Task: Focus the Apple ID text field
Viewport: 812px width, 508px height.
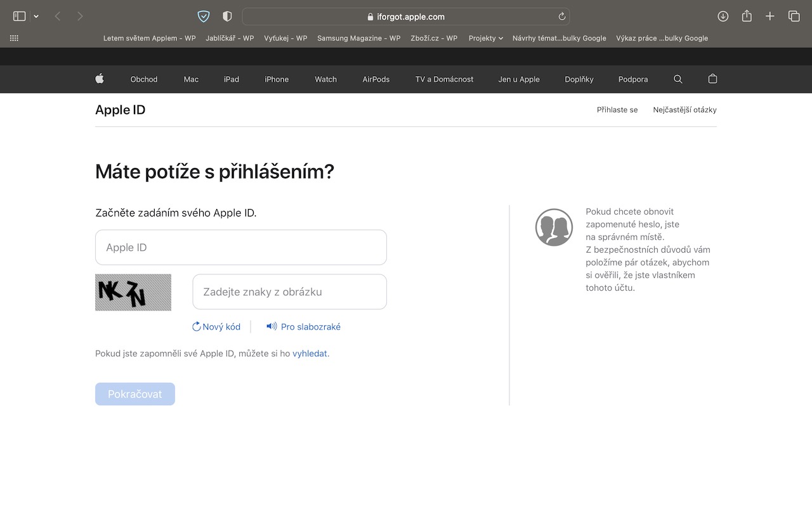Action: [x=241, y=248]
